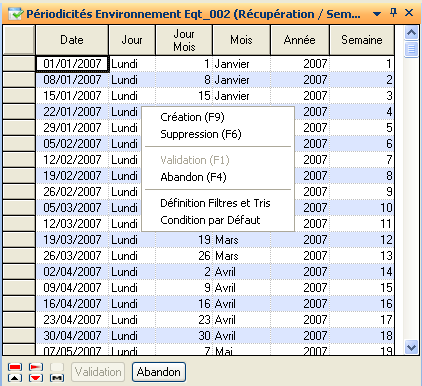Choose Suppression (F6) from context menu
This screenshot has width=422, height=386.
coord(201,134)
